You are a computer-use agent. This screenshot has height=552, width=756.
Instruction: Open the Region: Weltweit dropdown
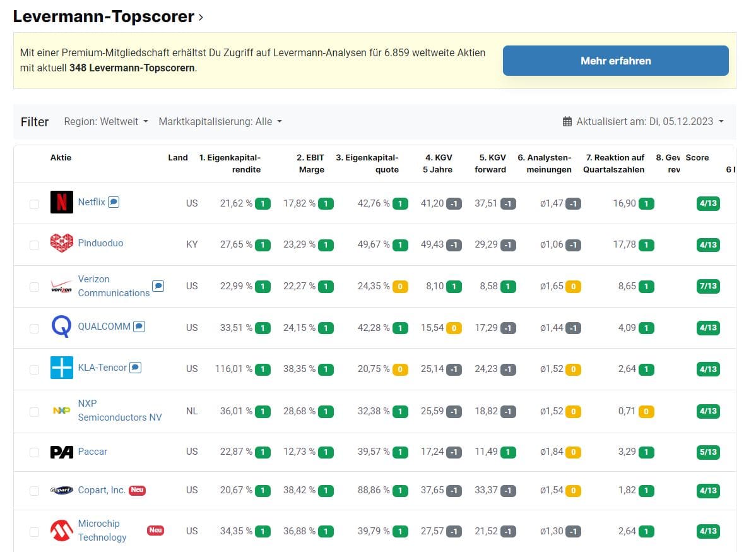pos(105,122)
